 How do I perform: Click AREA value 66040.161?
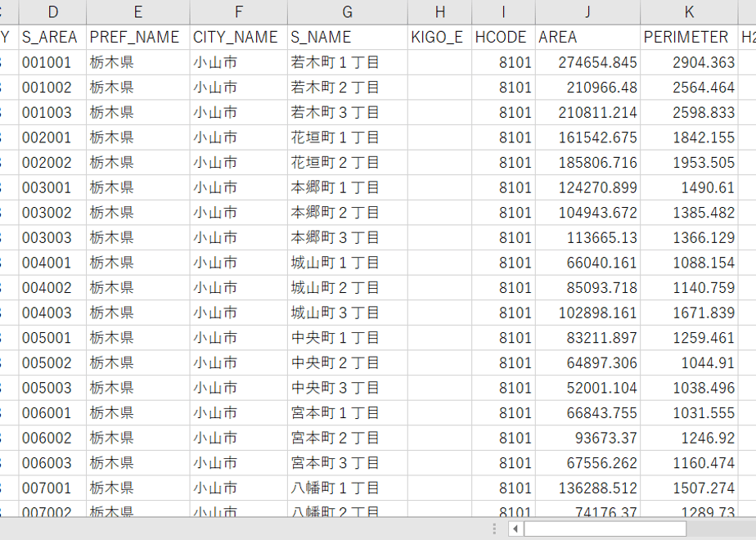point(587,263)
